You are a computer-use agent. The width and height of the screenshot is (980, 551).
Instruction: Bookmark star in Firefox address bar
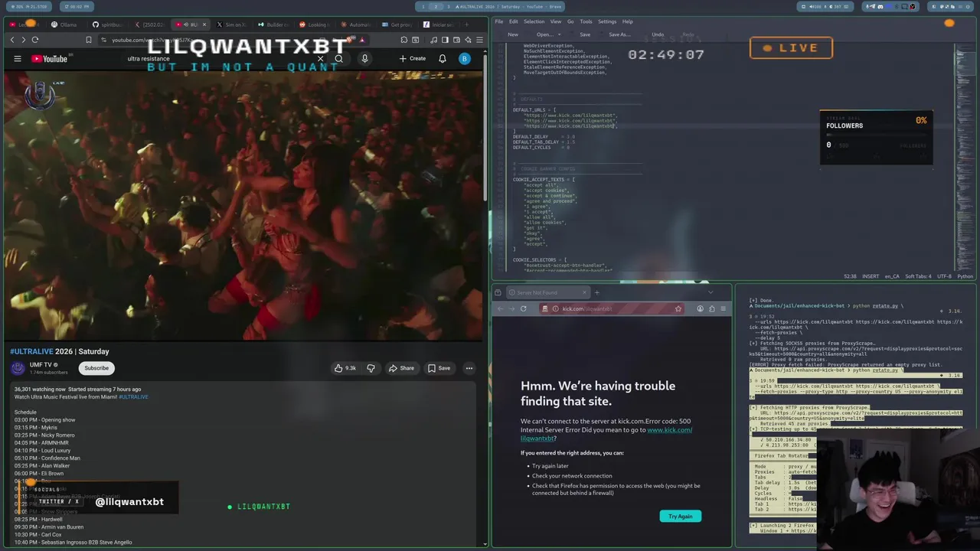[678, 308]
